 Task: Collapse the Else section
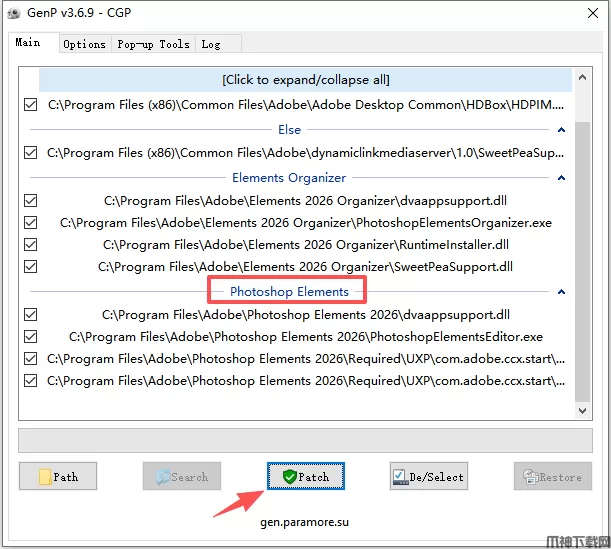561,130
